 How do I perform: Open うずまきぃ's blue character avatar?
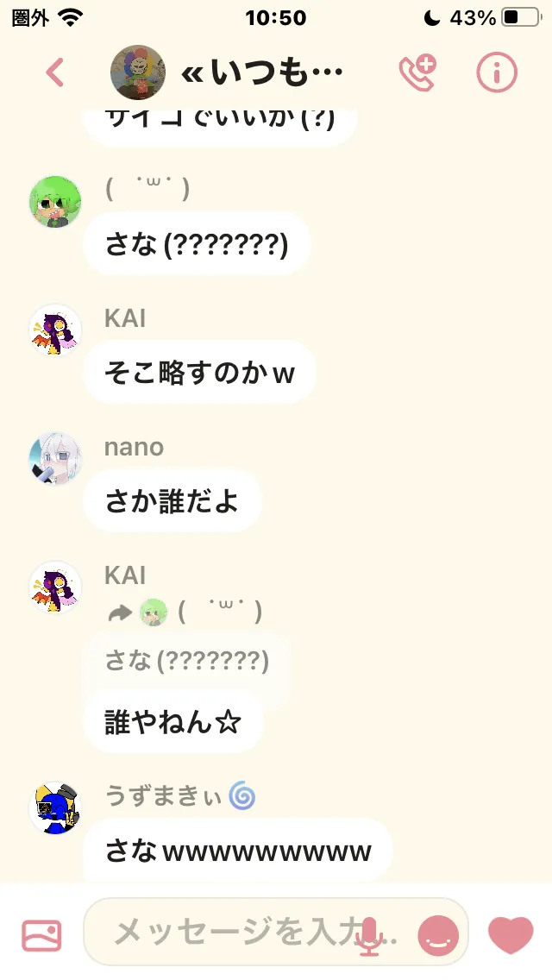click(x=56, y=807)
